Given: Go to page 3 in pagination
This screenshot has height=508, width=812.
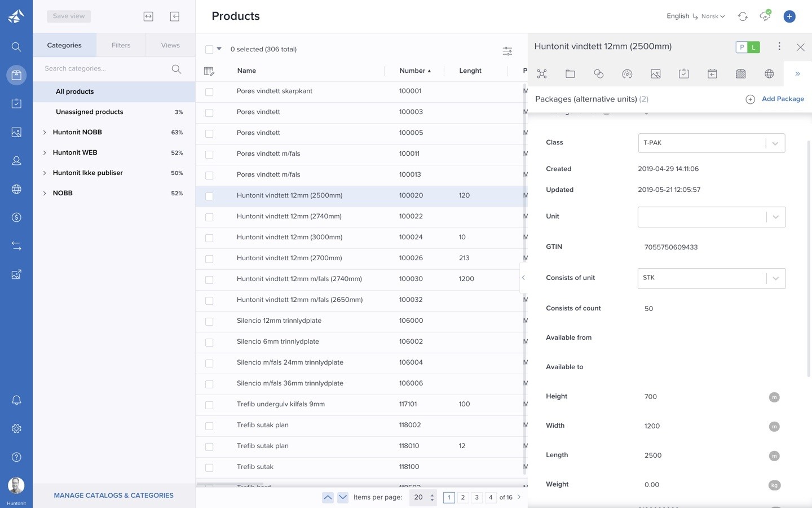Looking at the screenshot, I should coord(476,497).
